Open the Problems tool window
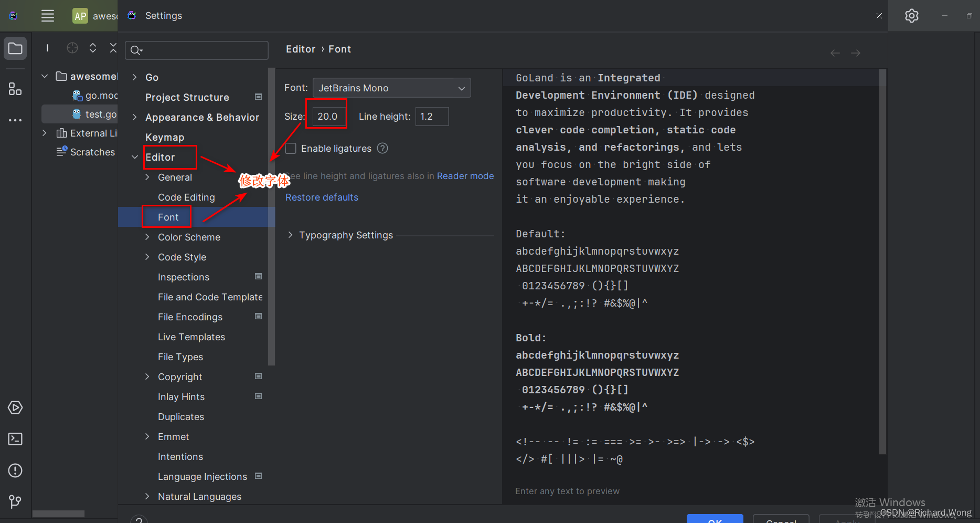This screenshot has height=523, width=980. click(x=15, y=470)
